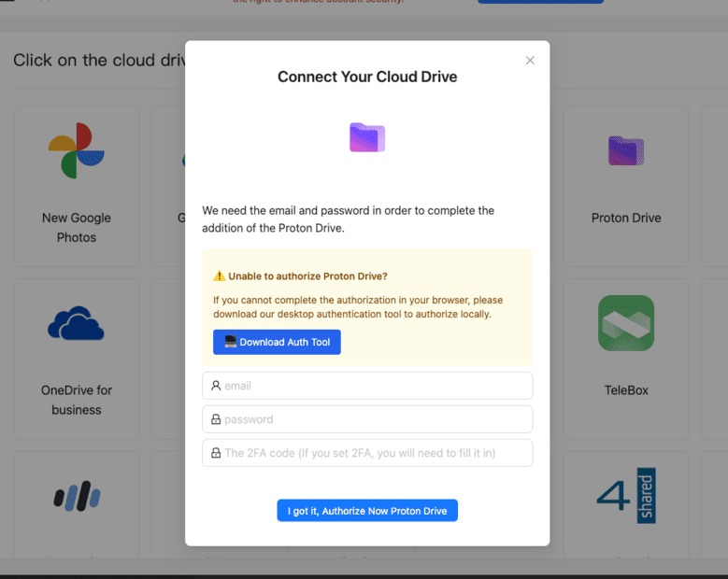
Task: Click the Download Auth Tool button
Action: (x=277, y=342)
